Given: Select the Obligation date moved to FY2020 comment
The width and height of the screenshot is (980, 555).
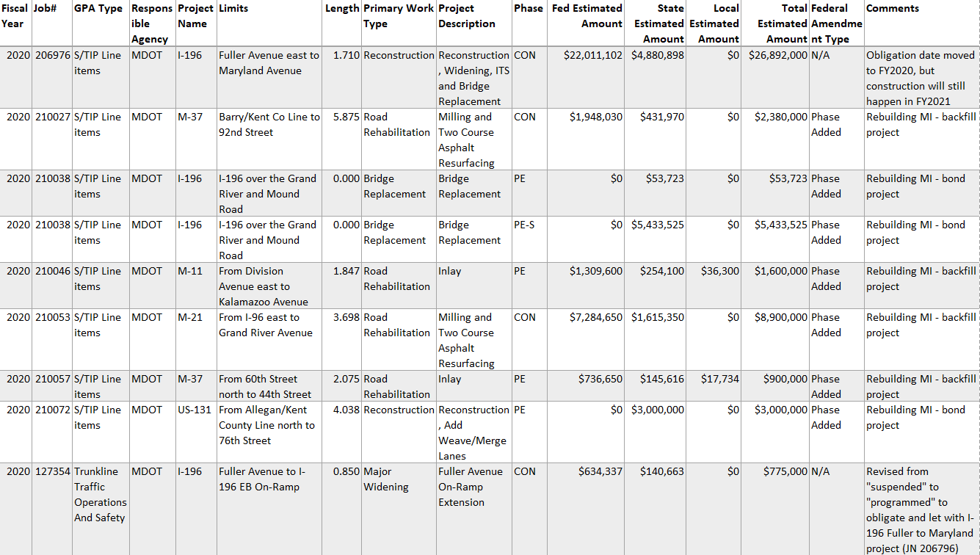Looking at the screenshot, I should coord(921,78).
